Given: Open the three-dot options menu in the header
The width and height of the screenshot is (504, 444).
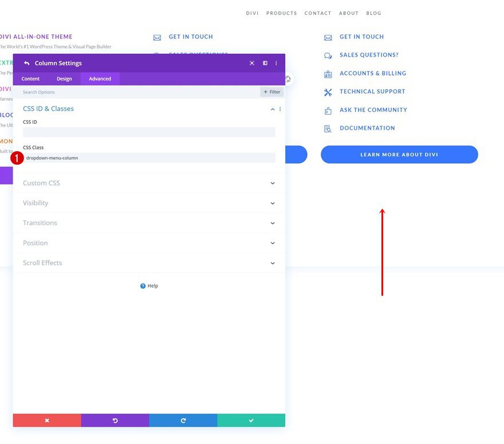Looking at the screenshot, I should [x=277, y=63].
